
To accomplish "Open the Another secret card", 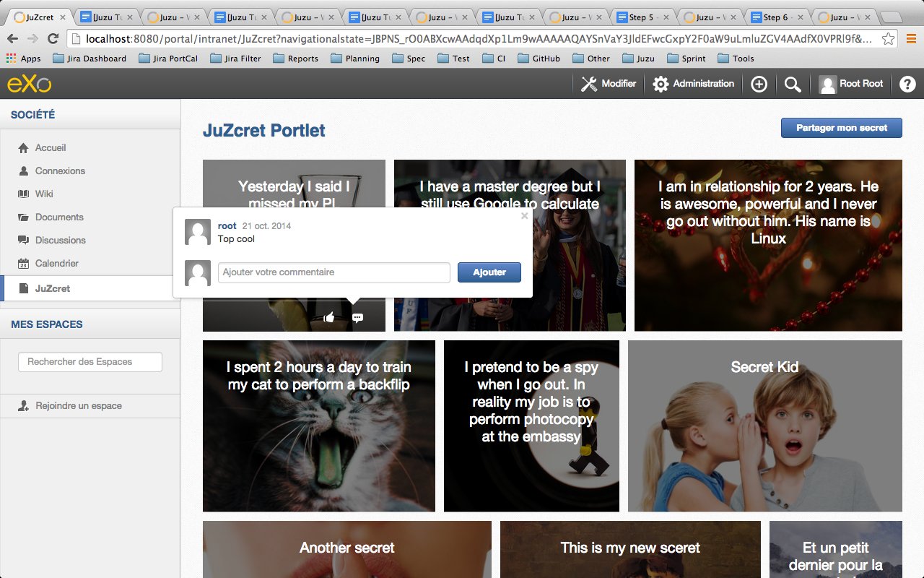I will tap(347, 549).
